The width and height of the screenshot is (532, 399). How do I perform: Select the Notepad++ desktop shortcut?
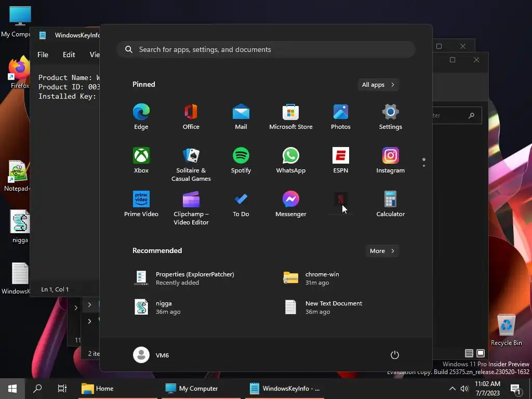pyautogui.click(x=17, y=176)
